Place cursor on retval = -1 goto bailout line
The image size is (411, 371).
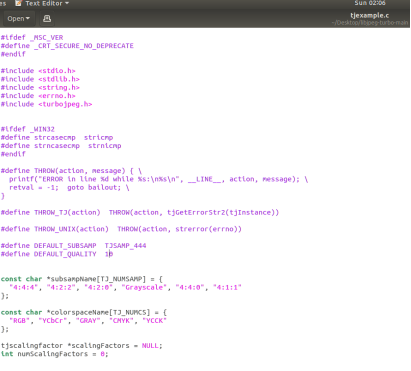tap(69, 188)
